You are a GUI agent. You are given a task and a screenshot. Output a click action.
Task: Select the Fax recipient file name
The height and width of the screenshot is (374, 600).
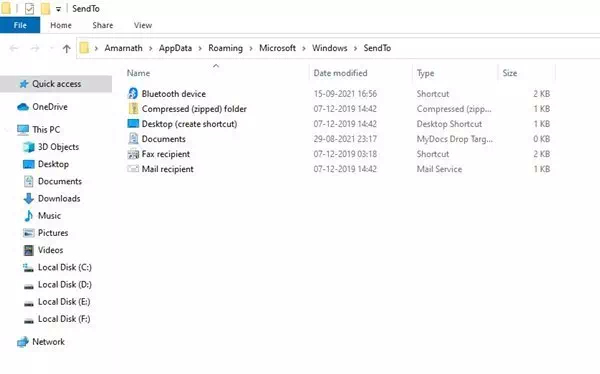(x=166, y=154)
